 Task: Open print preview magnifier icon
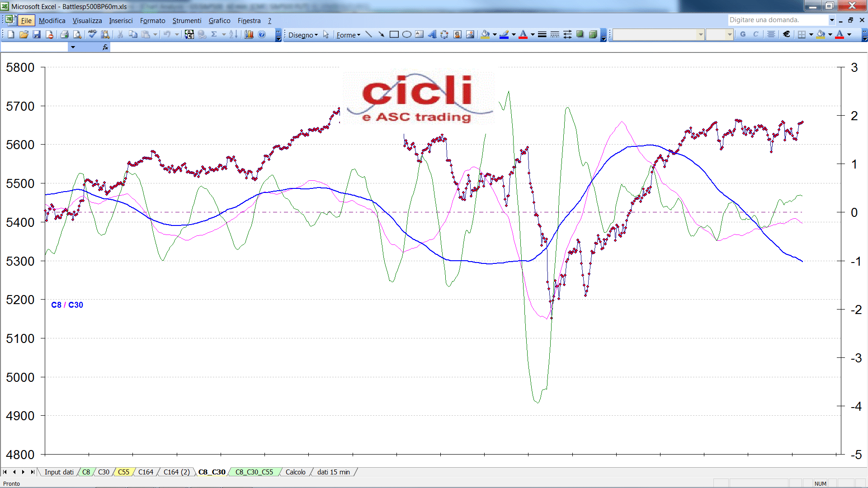pyautogui.click(x=77, y=34)
